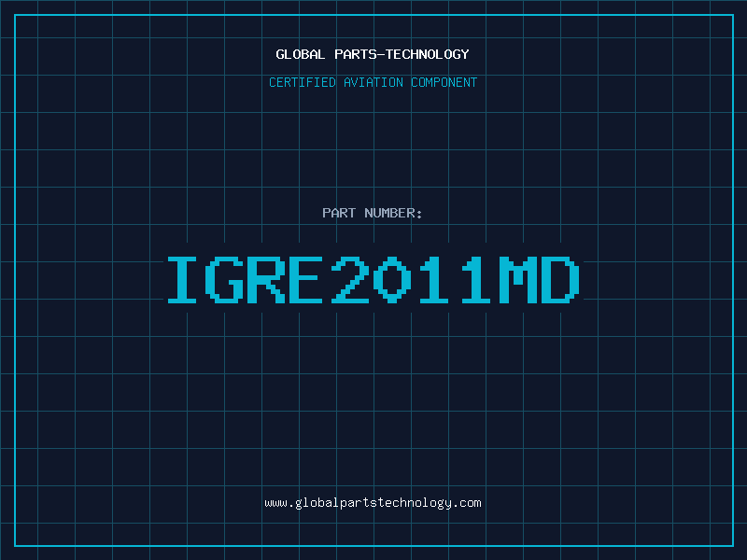Image resolution: width=747 pixels, height=560 pixels.
Task: Select the CERTIFIED AVIATION COMPONENT subtitle
Action: (x=373, y=82)
